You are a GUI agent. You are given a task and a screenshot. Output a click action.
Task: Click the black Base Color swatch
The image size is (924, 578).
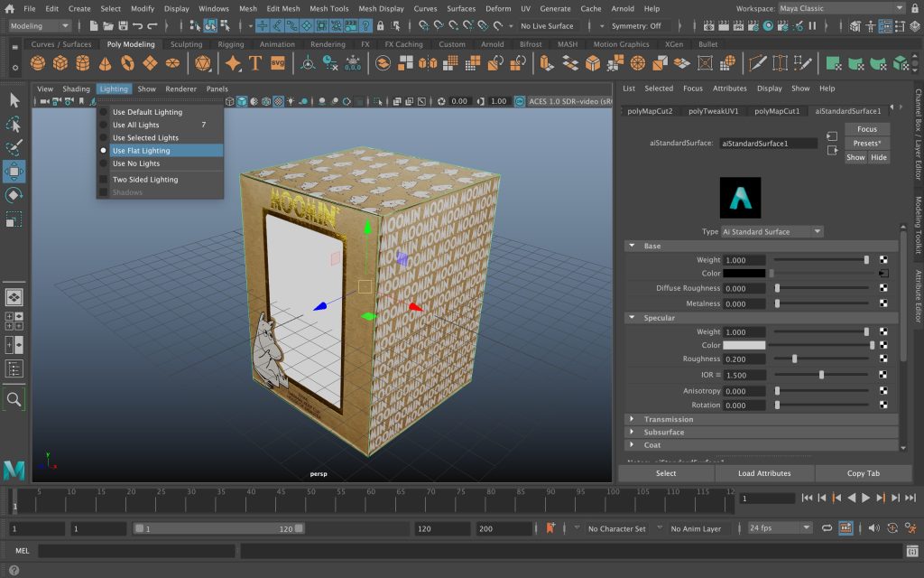tap(744, 274)
